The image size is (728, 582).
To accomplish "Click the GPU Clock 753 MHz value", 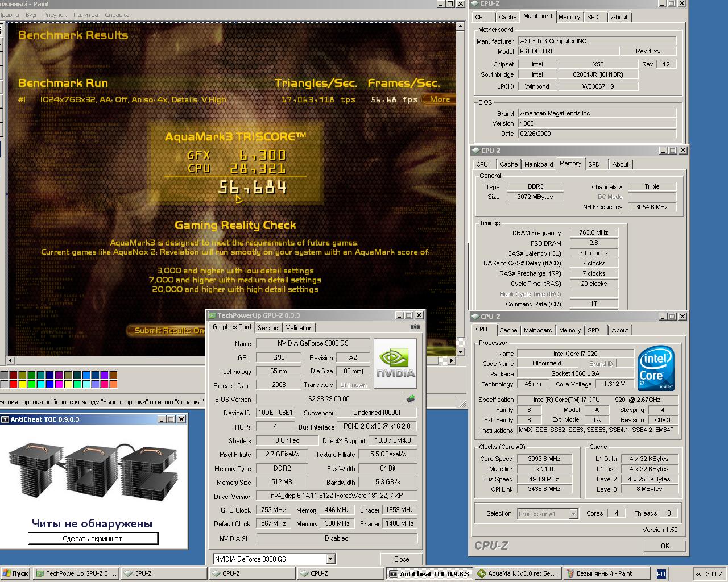I will [x=274, y=510].
